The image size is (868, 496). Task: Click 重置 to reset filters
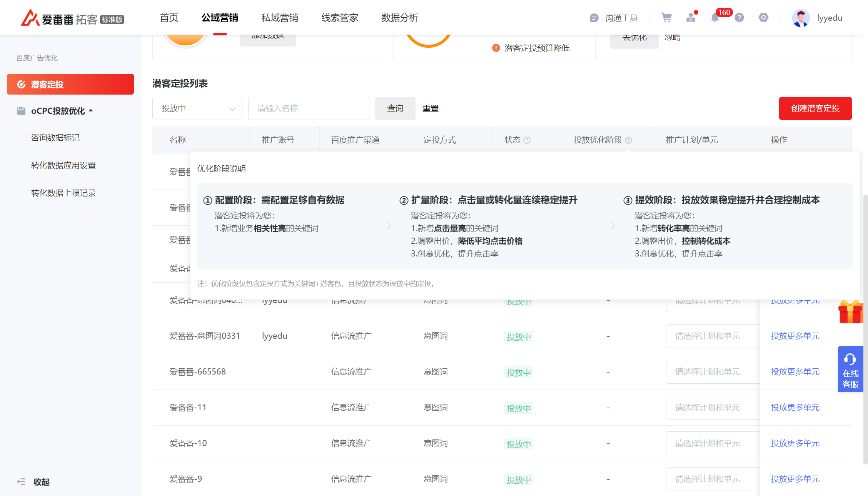pyautogui.click(x=431, y=108)
